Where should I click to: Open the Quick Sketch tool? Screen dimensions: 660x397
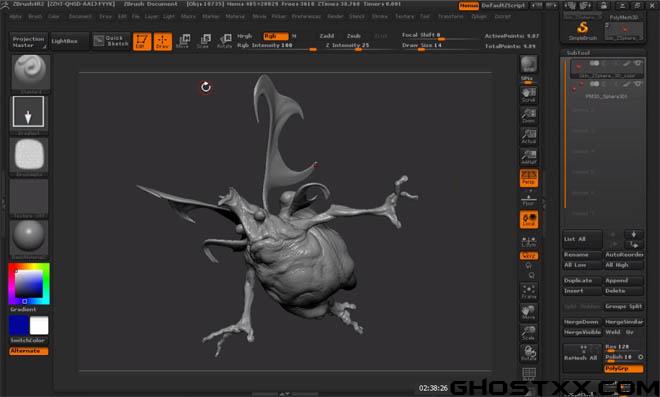point(111,41)
